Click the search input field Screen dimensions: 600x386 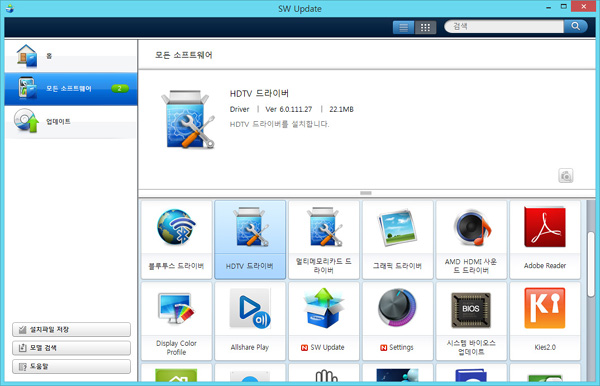tap(504, 26)
